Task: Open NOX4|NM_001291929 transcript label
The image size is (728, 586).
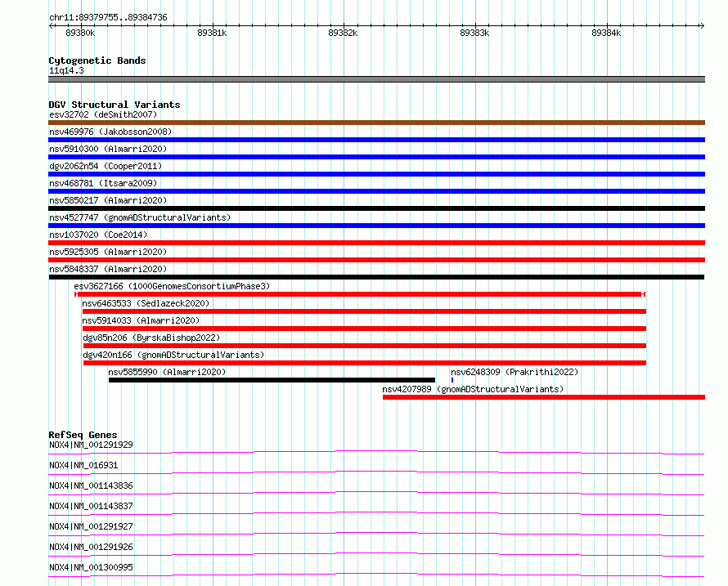Action: (x=91, y=445)
